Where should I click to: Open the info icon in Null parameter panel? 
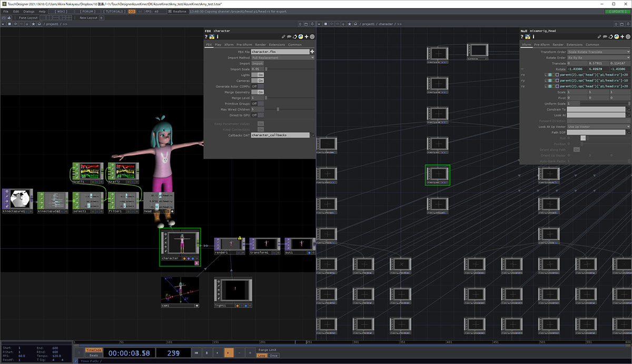[x=533, y=37]
